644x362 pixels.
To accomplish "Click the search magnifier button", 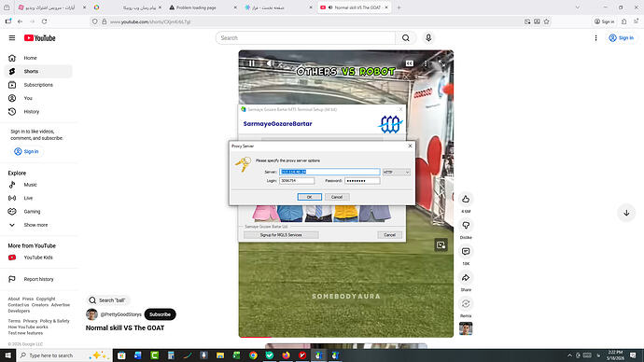I will 406,37.
